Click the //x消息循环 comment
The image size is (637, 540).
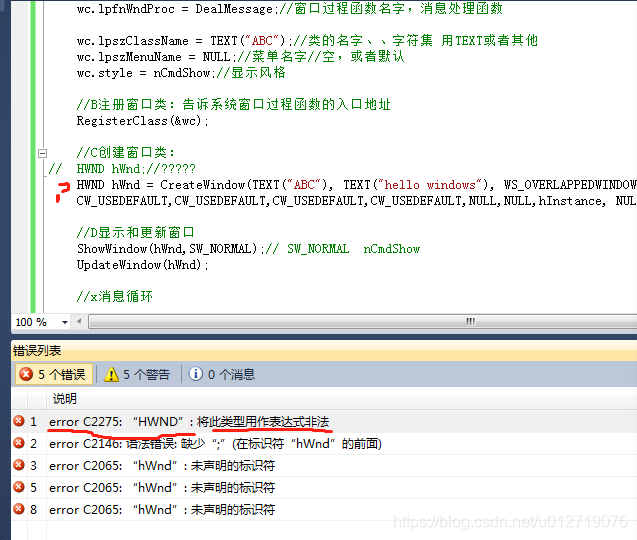click(115, 297)
